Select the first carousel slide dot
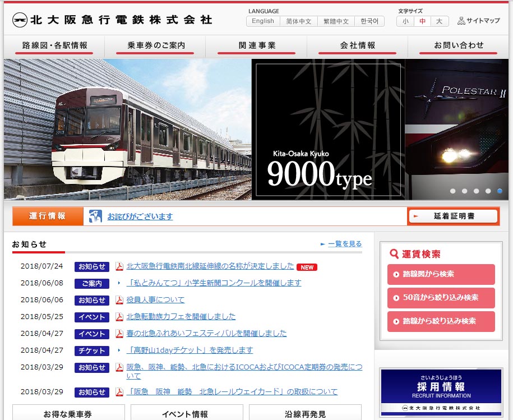 point(452,191)
